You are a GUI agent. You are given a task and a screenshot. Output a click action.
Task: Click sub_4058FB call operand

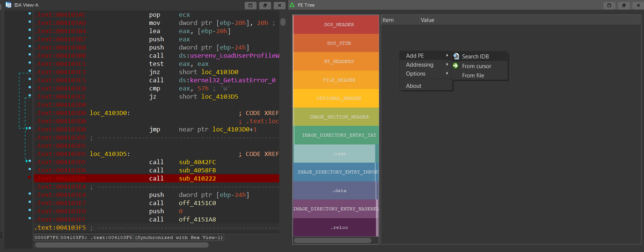(197, 170)
